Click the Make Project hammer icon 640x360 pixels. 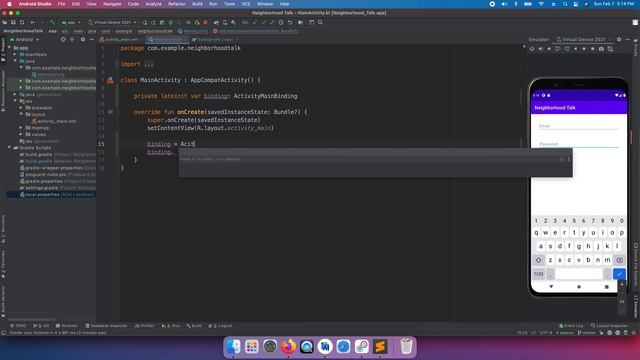(x=52, y=22)
